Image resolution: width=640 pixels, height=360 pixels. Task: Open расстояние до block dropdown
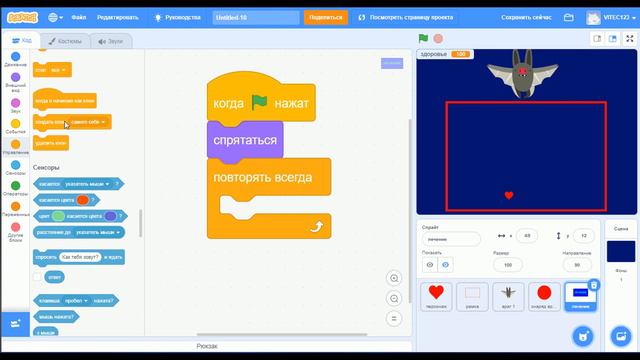click(98, 232)
